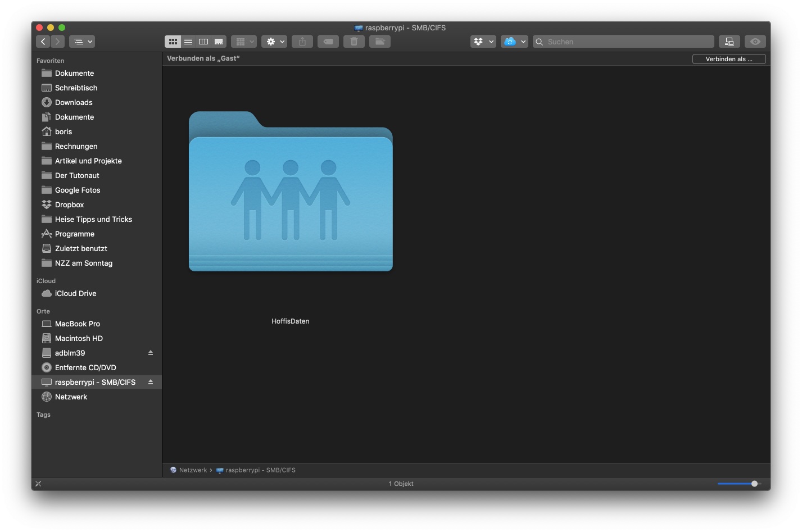The image size is (802, 532).
Task: Select Downloads in the sidebar
Action: click(74, 102)
